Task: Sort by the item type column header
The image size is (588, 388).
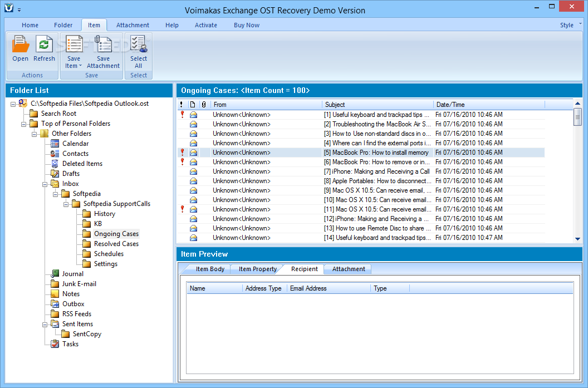Action: [192, 105]
